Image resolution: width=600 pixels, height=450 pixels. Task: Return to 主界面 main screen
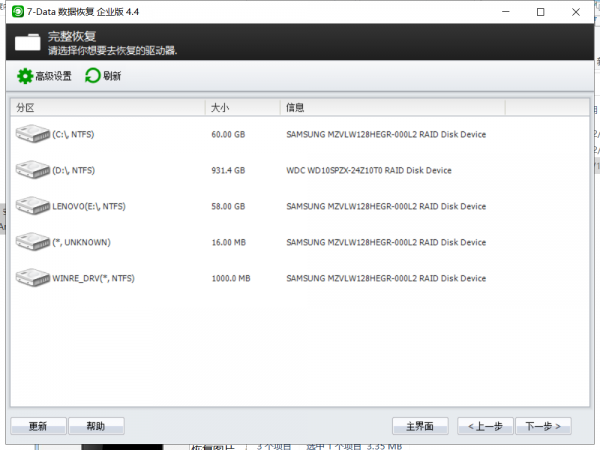(x=420, y=426)
